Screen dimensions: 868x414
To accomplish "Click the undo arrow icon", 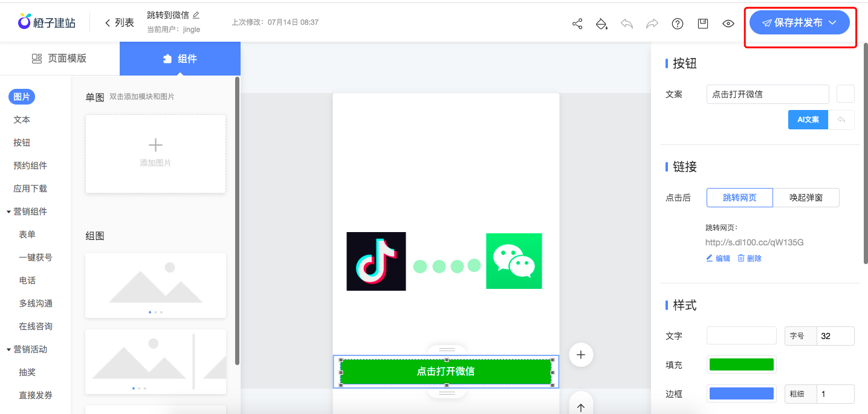I will pos(627,24).
